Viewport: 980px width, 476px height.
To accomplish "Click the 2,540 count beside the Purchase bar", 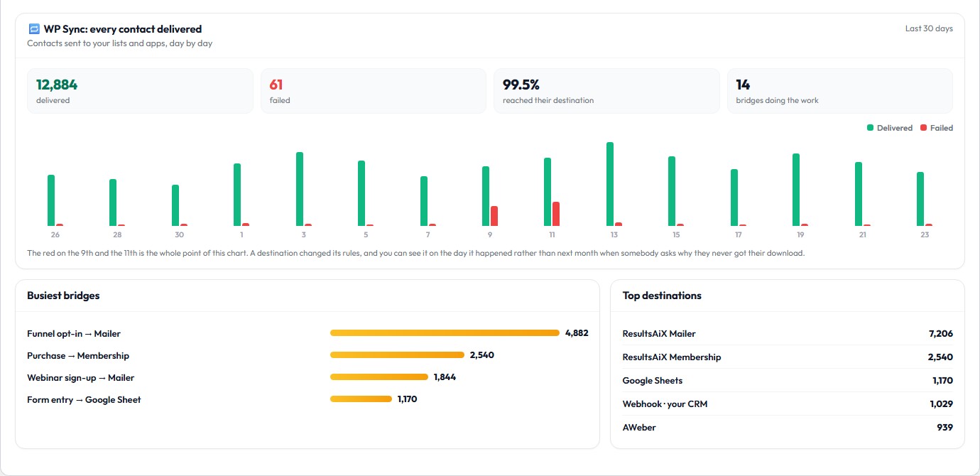I will 481,355.
